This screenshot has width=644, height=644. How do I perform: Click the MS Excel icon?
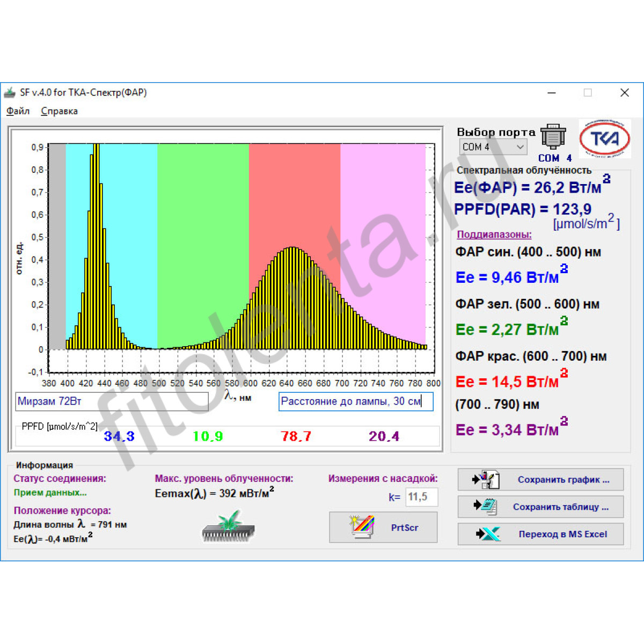point(487,534)
